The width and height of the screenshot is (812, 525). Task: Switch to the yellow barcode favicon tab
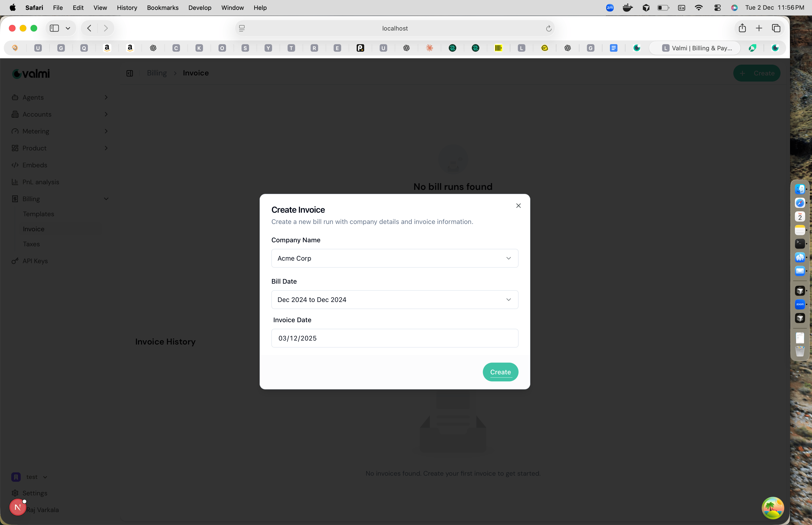pyautogui.click(x=498, y=48)
